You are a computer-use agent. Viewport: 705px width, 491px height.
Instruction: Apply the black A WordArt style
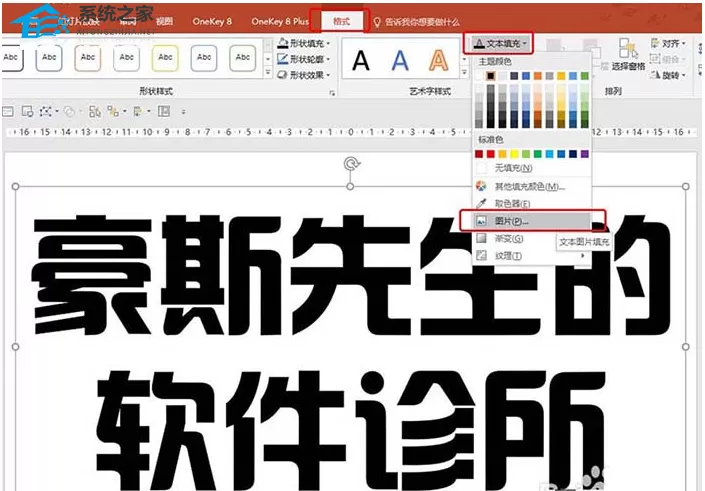[361, 61]
